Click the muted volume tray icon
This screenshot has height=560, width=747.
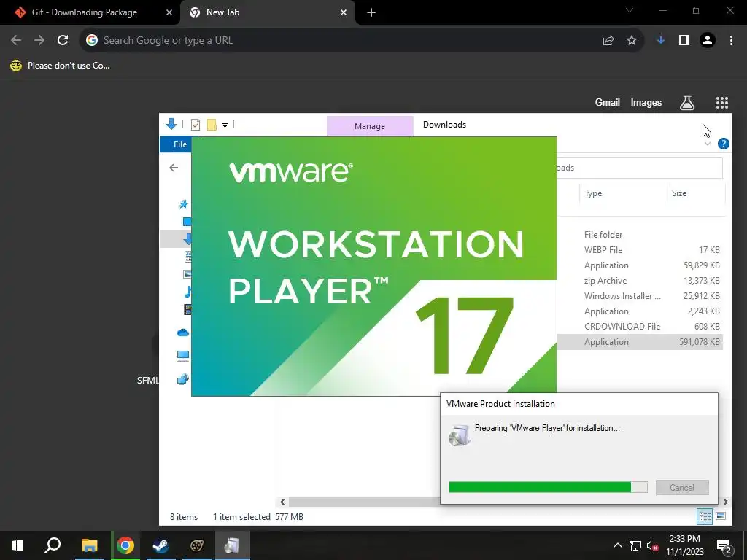653,545
